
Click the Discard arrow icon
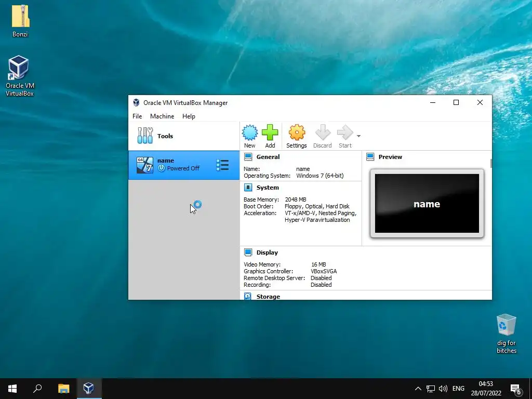[x=322, y=132]
